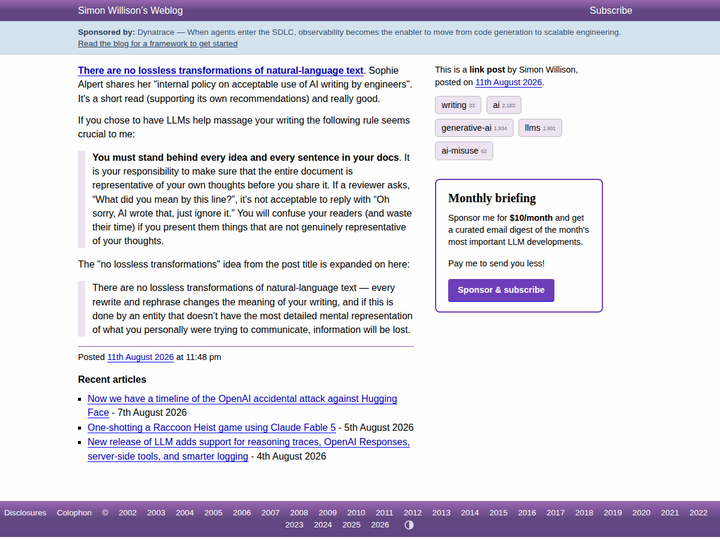
Task: Go to the 2015 archive
Action: click(498, 513)
